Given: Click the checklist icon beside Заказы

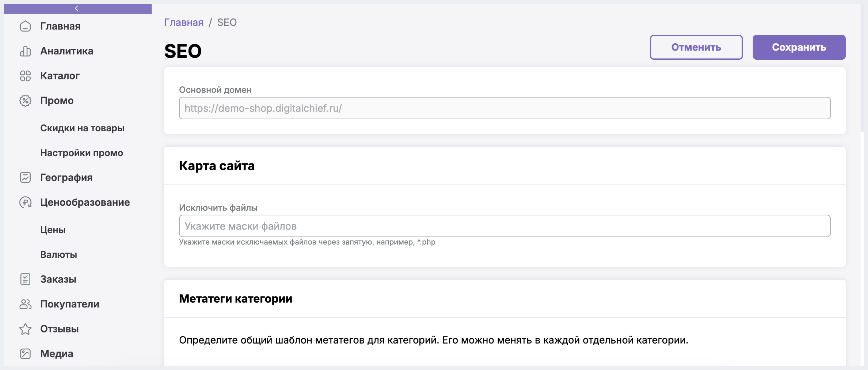Looking at the screenshot, I should tap(25, 279).
